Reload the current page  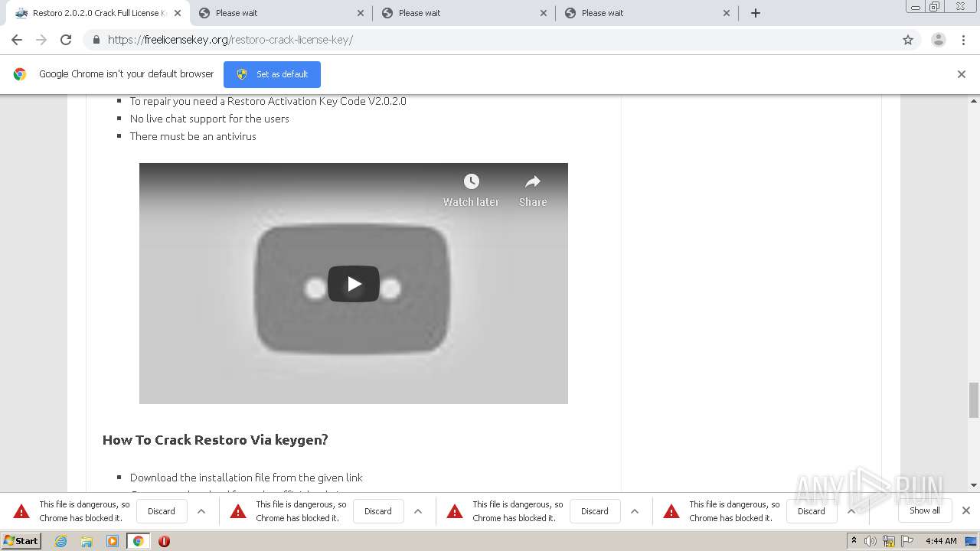(x=66, y=40)
